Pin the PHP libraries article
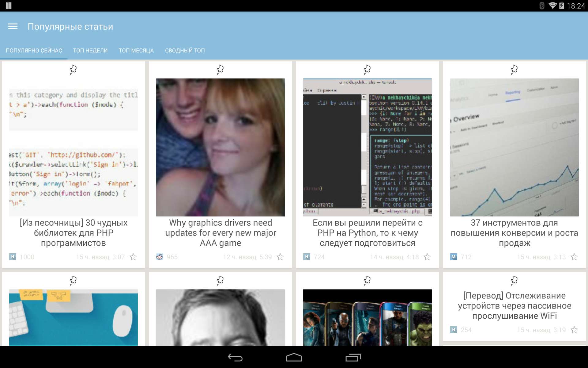Screen dimensions: 588x368 tap(74, 70)
